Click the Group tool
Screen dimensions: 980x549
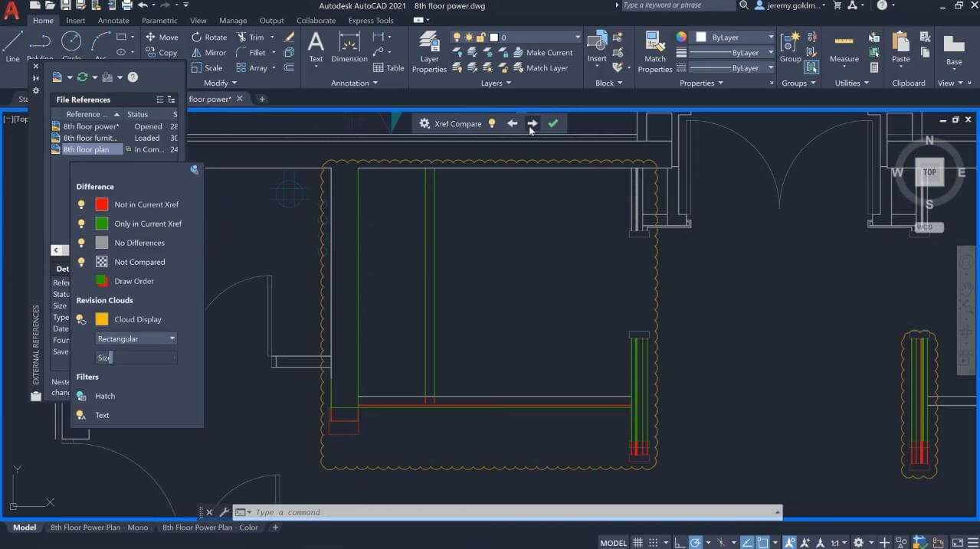[x=790, y=47]
